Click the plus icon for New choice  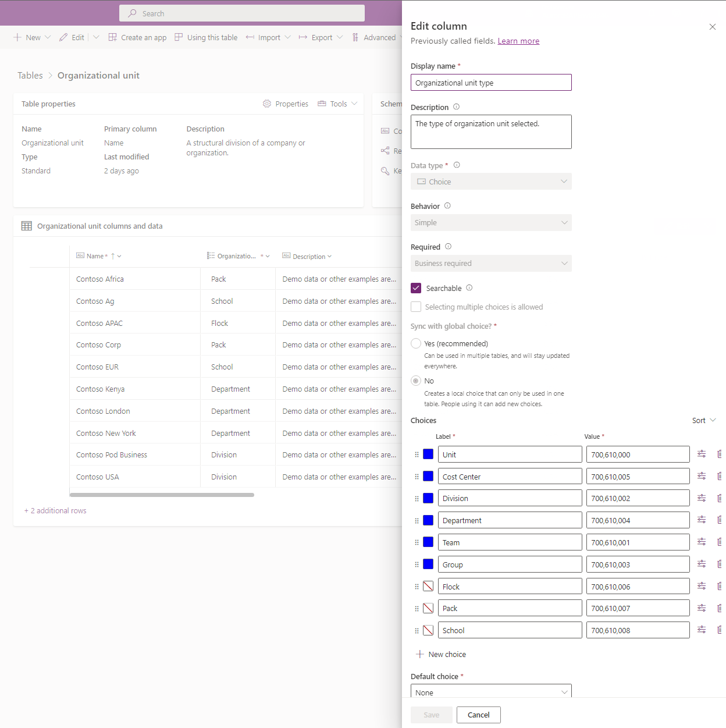tap(420, 654)
